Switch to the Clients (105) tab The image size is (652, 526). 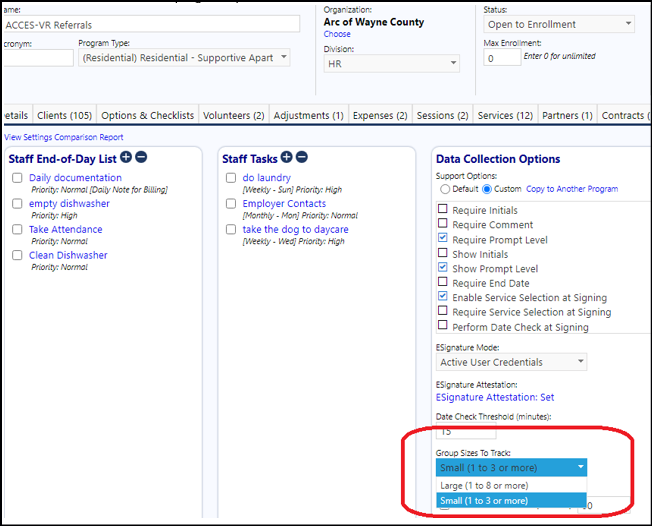click(x=64, y=115)
